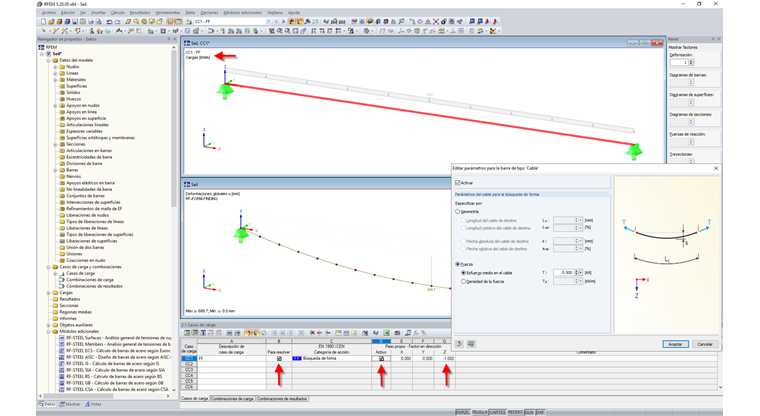Click the Z factor cell showing -1.000
760x416 pixels.
pyautogui.click(x=444, y=358)
